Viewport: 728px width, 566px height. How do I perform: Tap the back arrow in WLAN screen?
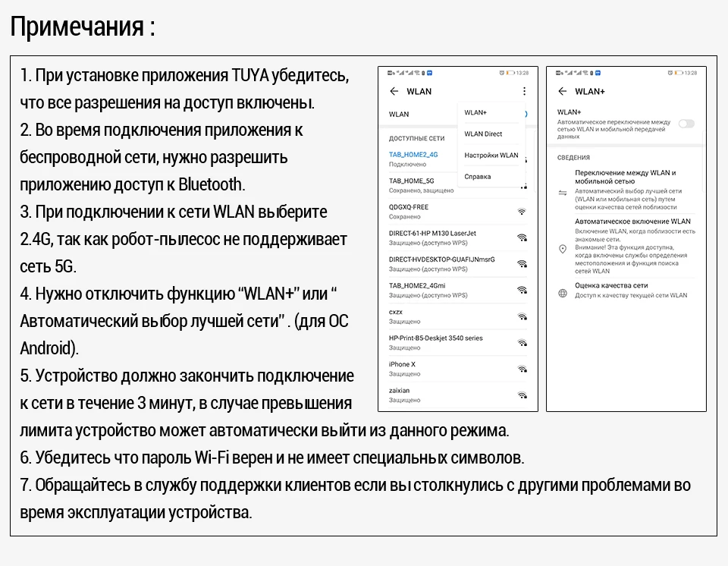394,91
